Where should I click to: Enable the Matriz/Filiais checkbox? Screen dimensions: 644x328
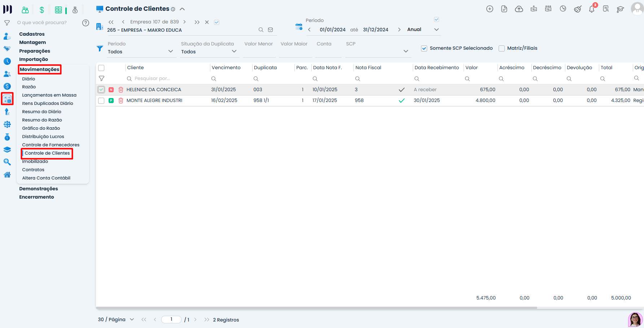(x=501, y=48)
